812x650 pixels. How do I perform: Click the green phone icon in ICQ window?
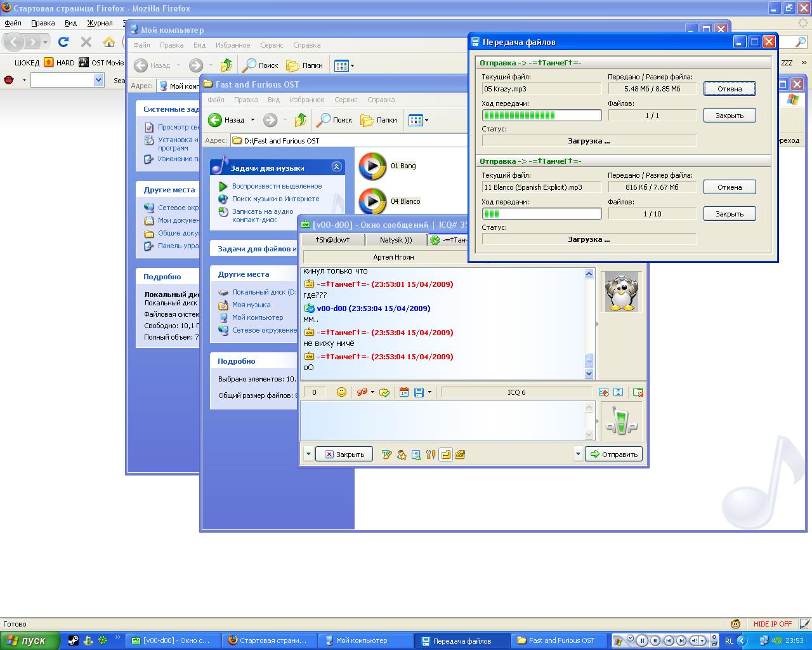621,421
